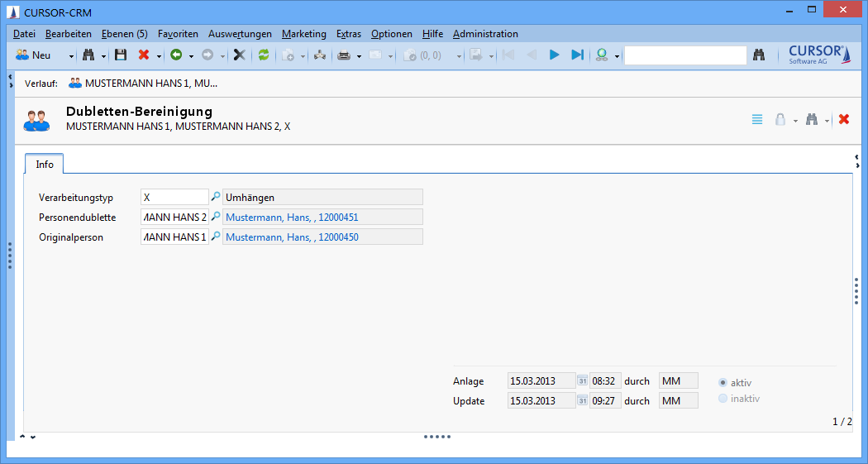Expand dropdown arrow next to red delete X
The image size is (868, 464).
[x=159, y=56]
